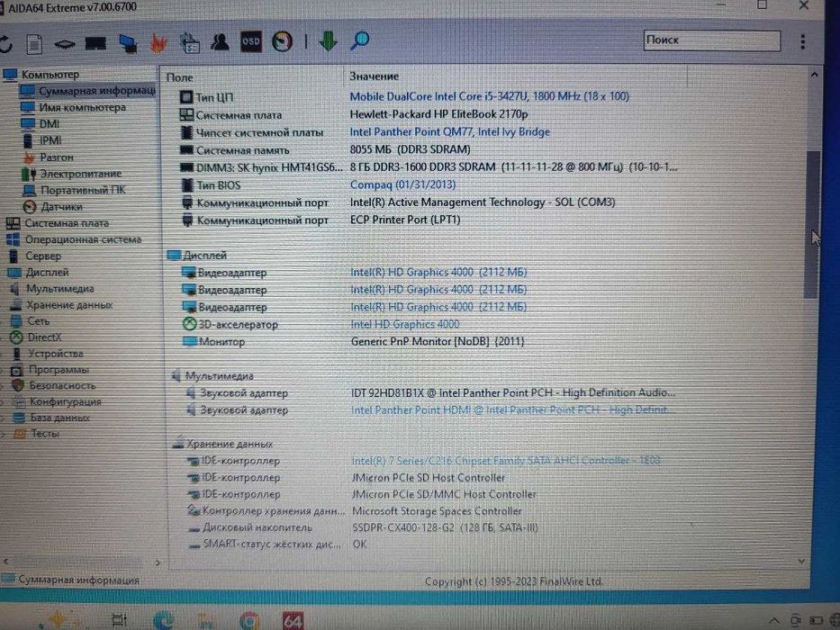Select Операционная система tree category
The image size is (840, 630).
tap(84, 239)
